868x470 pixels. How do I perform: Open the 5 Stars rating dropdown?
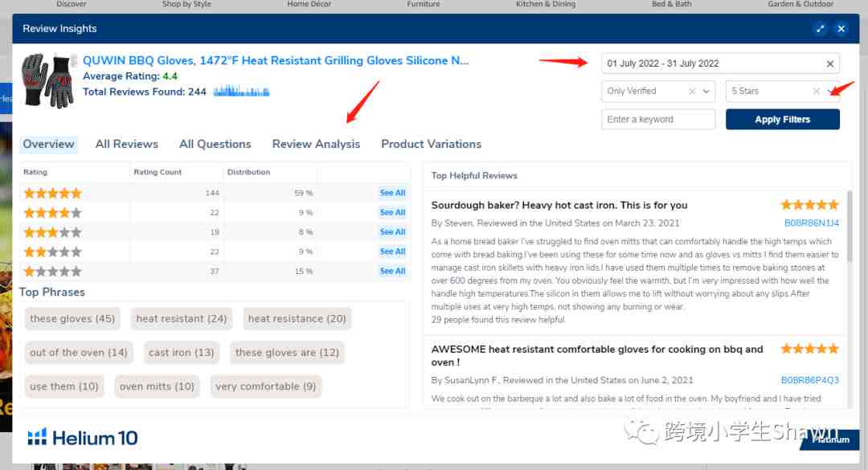[830, 92]
